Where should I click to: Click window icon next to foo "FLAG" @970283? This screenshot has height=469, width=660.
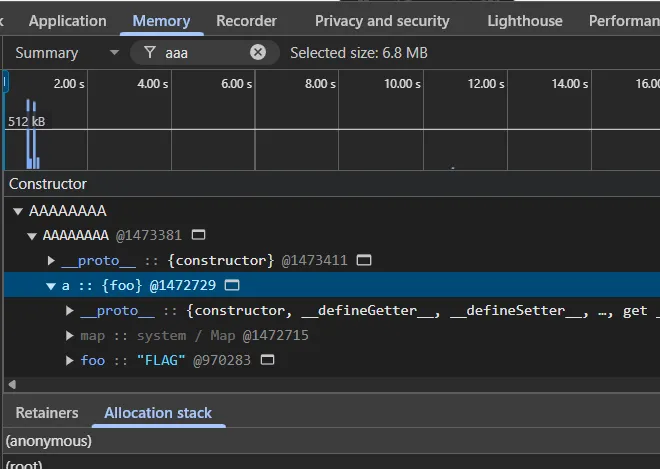click(267, 360)
